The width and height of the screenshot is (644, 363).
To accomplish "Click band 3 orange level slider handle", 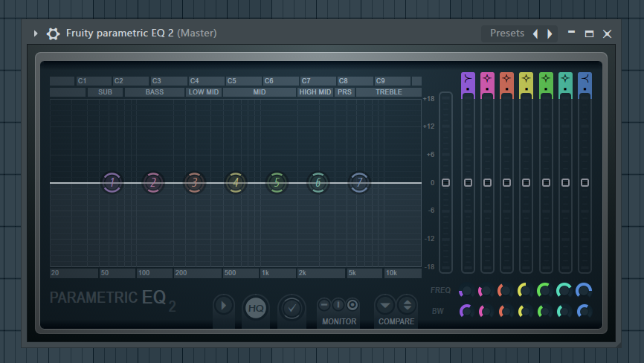I will 506,183.
